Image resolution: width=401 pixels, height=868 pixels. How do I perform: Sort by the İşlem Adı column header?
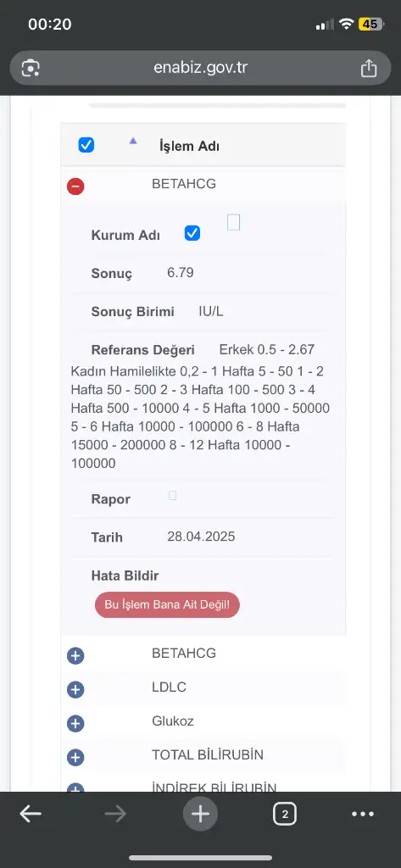[x=189, y=146]
